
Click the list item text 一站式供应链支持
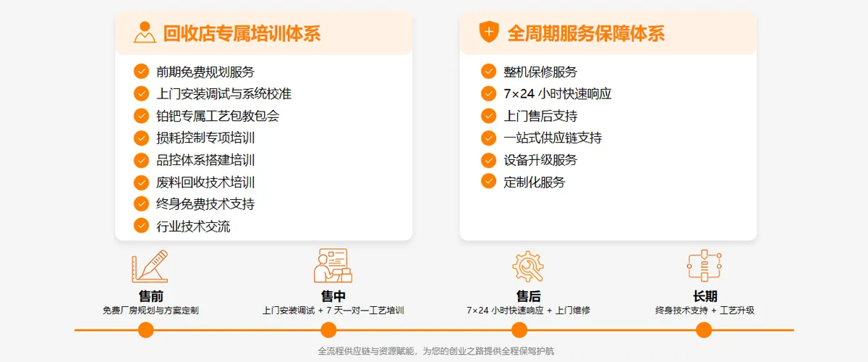(553, 138)
